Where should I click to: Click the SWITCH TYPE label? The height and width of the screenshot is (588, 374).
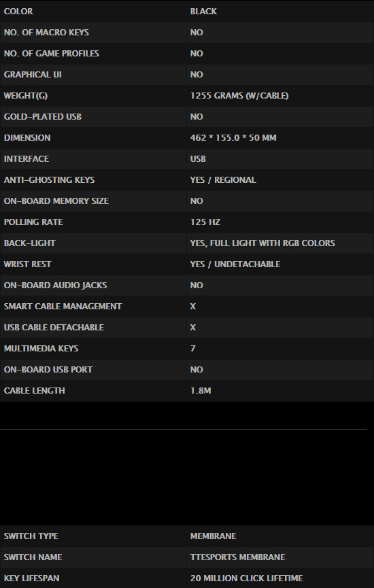click(x=31, y=536)
